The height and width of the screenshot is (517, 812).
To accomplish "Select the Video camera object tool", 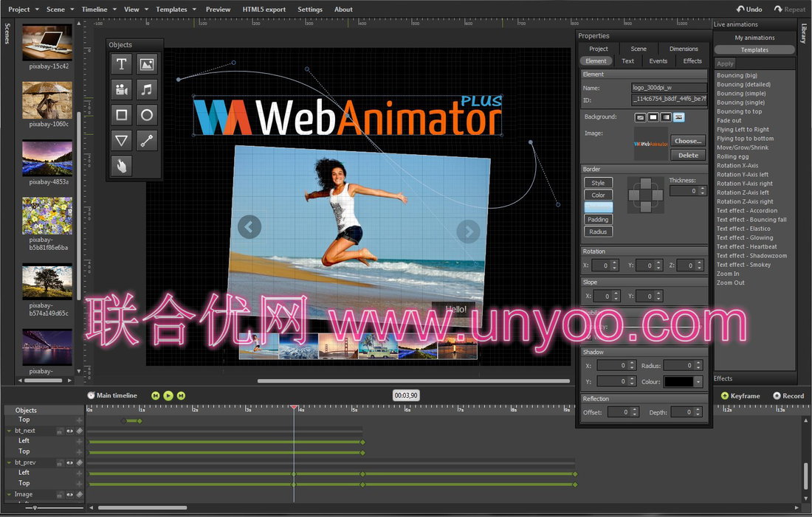I will [121, 89].
